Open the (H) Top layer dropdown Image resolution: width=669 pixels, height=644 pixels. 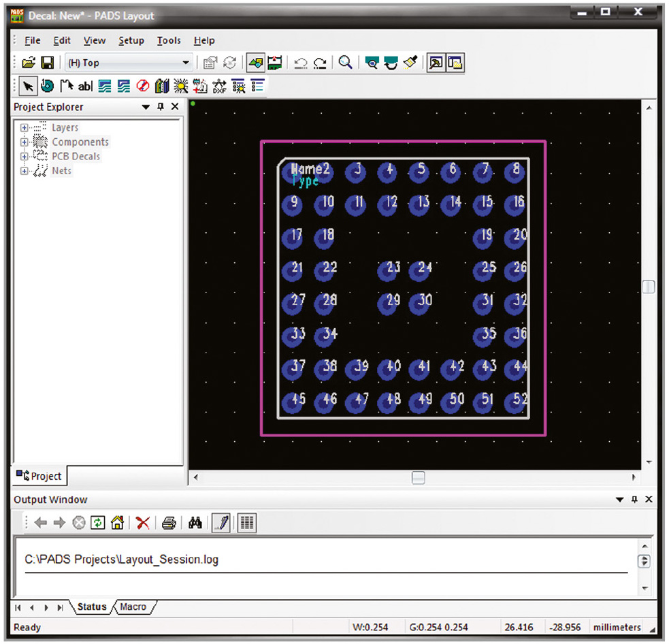[186, 63]
